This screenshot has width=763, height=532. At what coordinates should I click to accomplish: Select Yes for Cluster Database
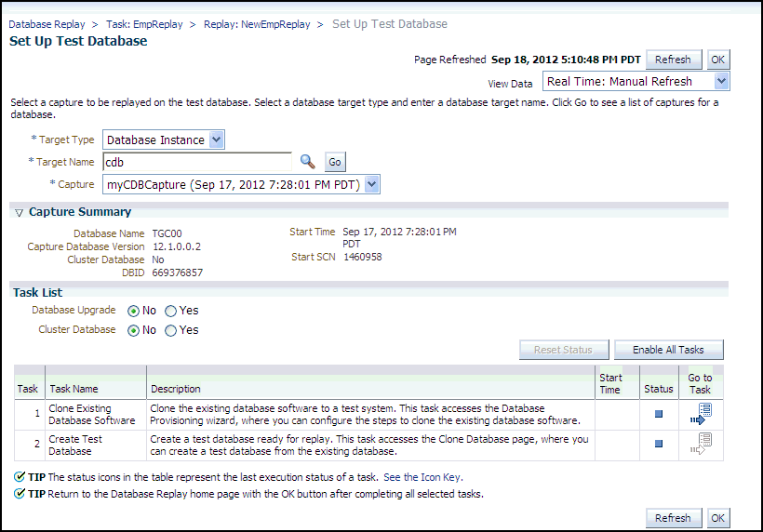(170, 330)
